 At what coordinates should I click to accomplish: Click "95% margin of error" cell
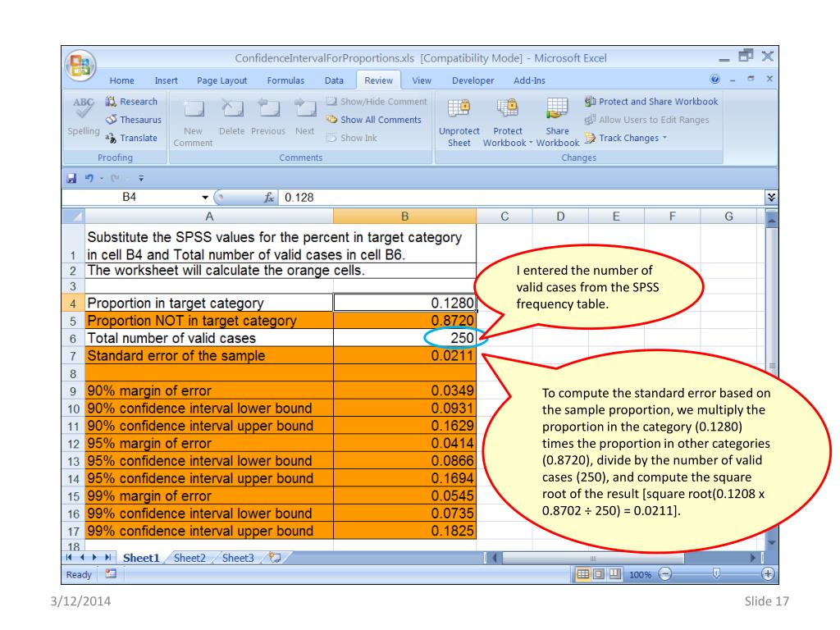[209, 443]
